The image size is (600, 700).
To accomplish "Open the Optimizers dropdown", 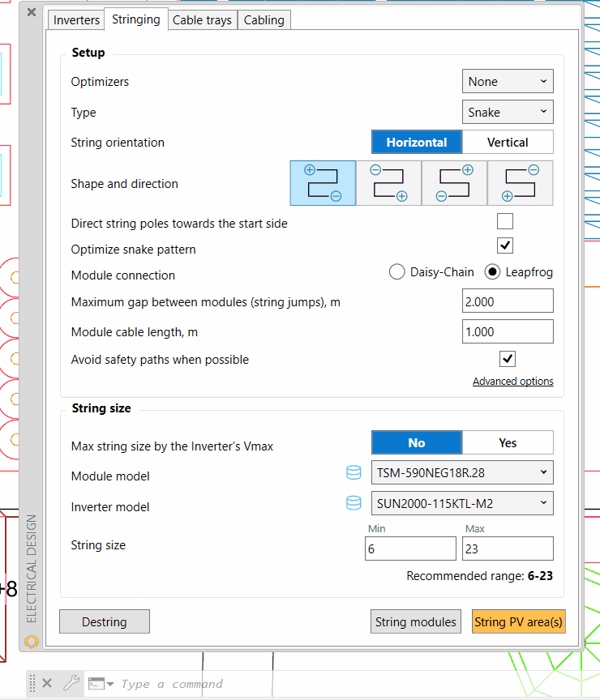I will click(x=508, y=81).
